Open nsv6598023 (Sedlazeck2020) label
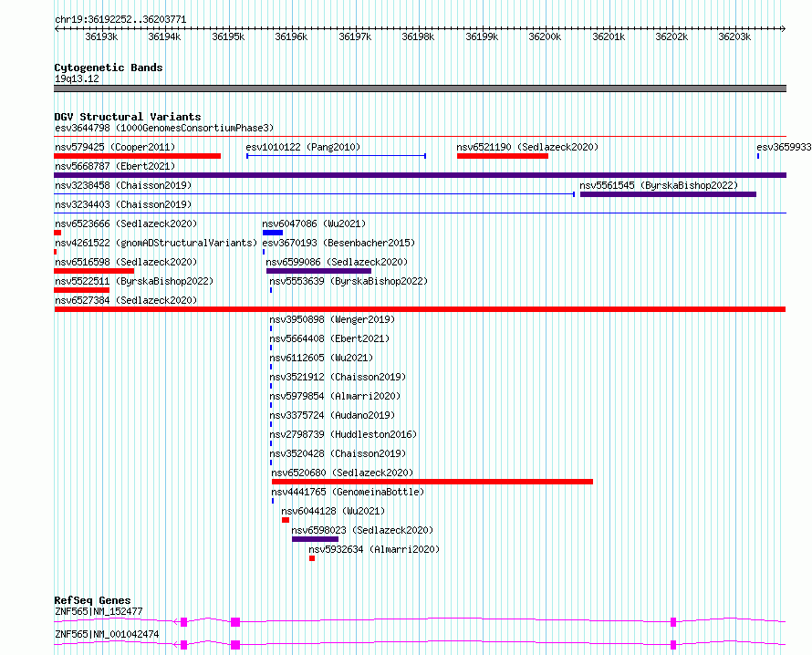Screen dimensions: 812x655 362,530
